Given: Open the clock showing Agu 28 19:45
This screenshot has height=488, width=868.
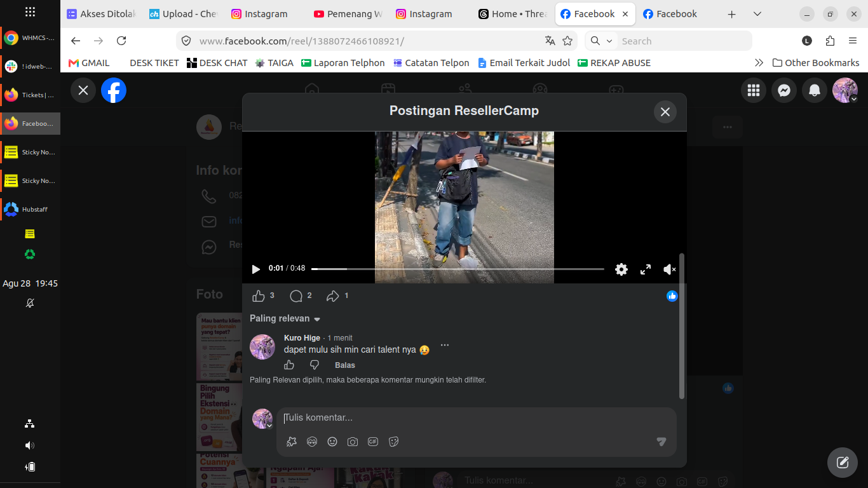Looking at the screenshot, I should point(30,283).
